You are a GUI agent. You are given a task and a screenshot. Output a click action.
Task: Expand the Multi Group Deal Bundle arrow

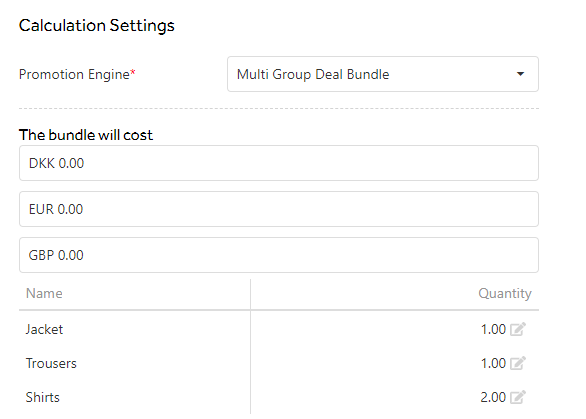(520, 74)
